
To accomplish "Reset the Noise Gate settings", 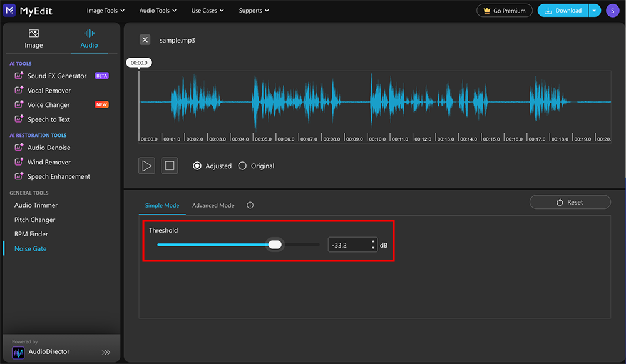I will coord(570,201).
